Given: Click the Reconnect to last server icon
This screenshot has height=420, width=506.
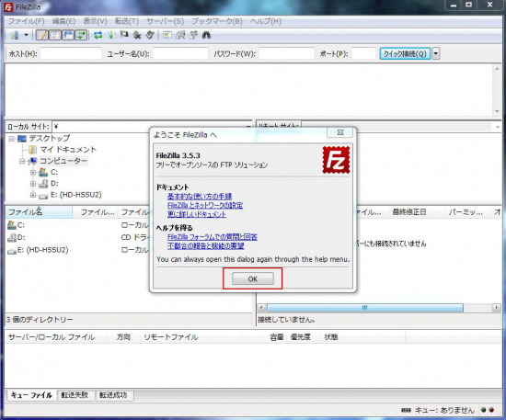Looking at the screenshot, I should tap(150, 35).
